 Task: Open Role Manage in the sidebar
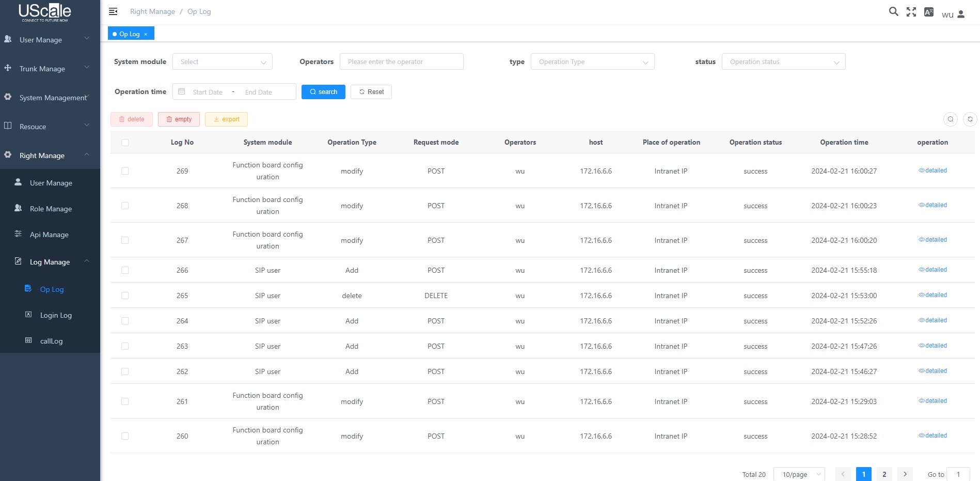[50, 209]
